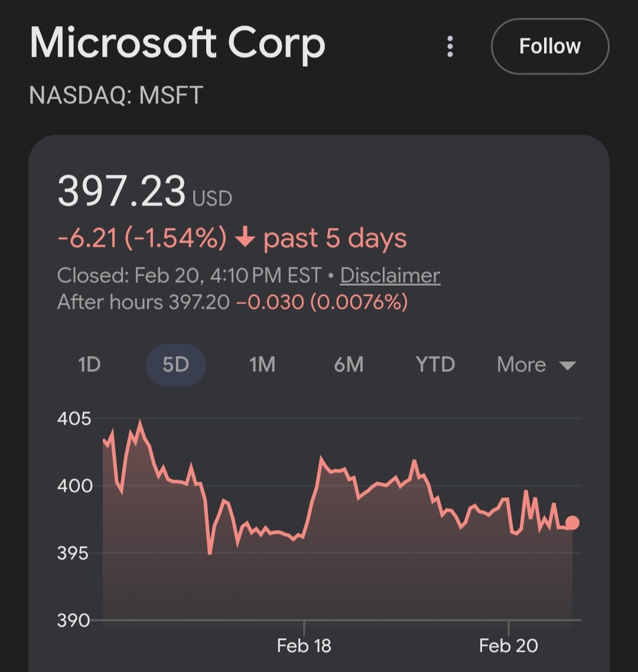Viewport: 638px width, 672px height.
Task: Click the -6.21 (-1.54%) change text
Action: (142, 239)
